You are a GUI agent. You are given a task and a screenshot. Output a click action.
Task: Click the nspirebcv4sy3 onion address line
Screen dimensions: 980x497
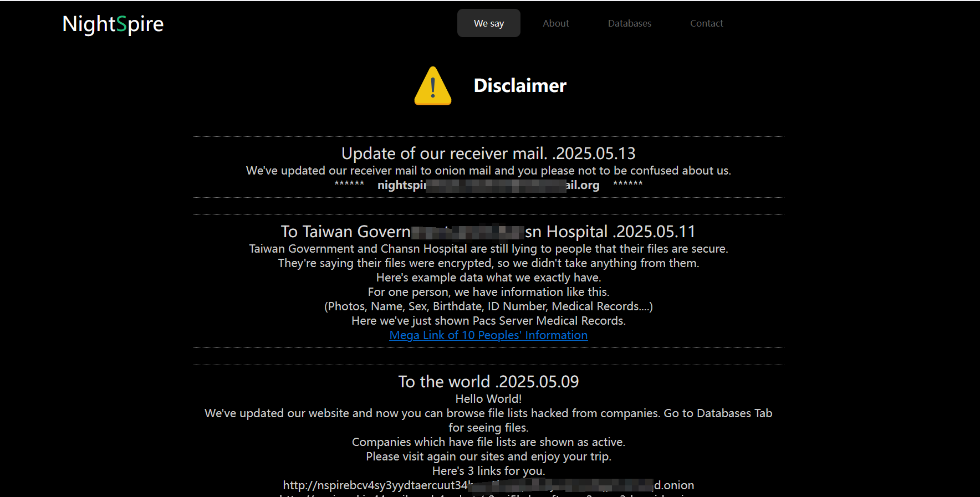pyautogui.click(x=488, y=485)
